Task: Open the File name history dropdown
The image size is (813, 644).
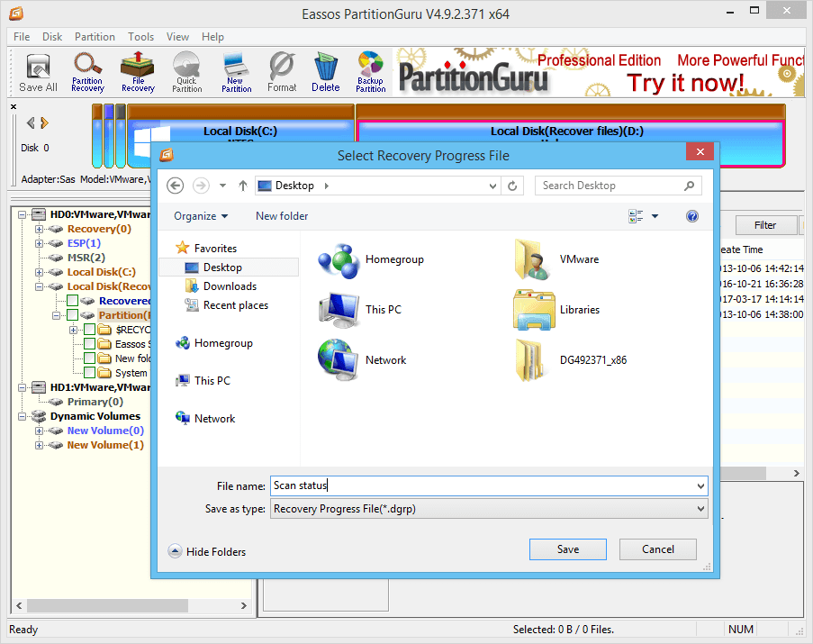Action: pos(700,486)
